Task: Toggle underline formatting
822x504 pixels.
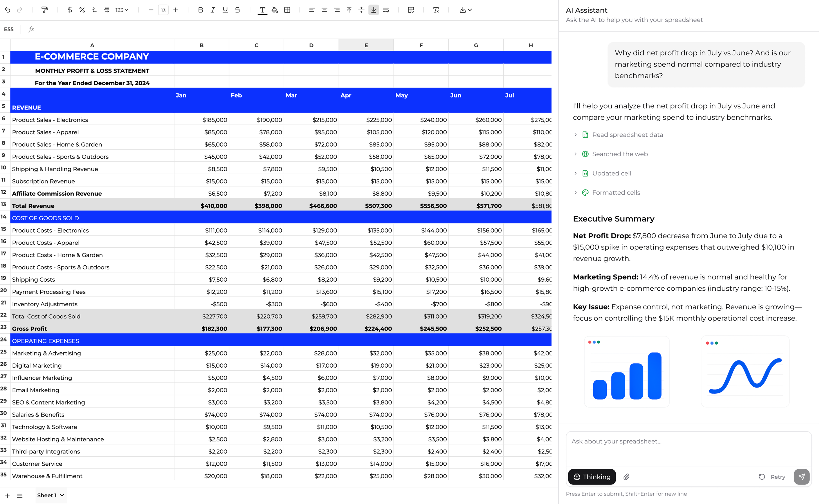Action: point(225,10)
